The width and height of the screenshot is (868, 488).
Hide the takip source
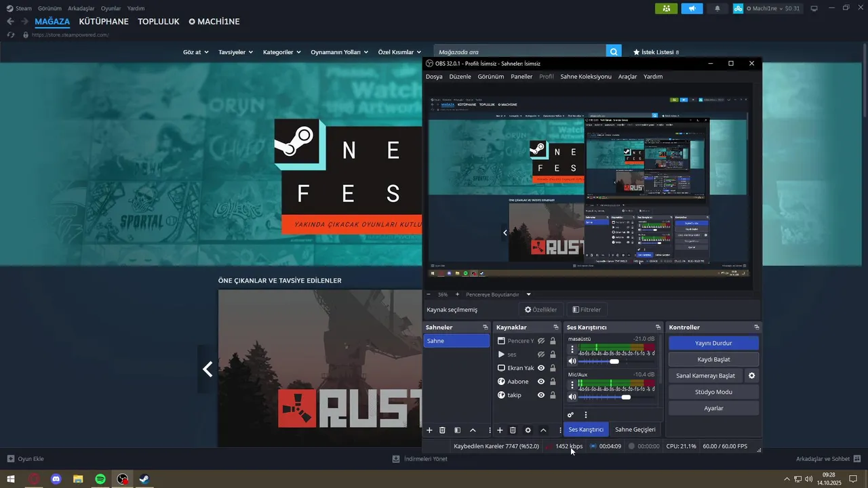[x=541, y=395]
